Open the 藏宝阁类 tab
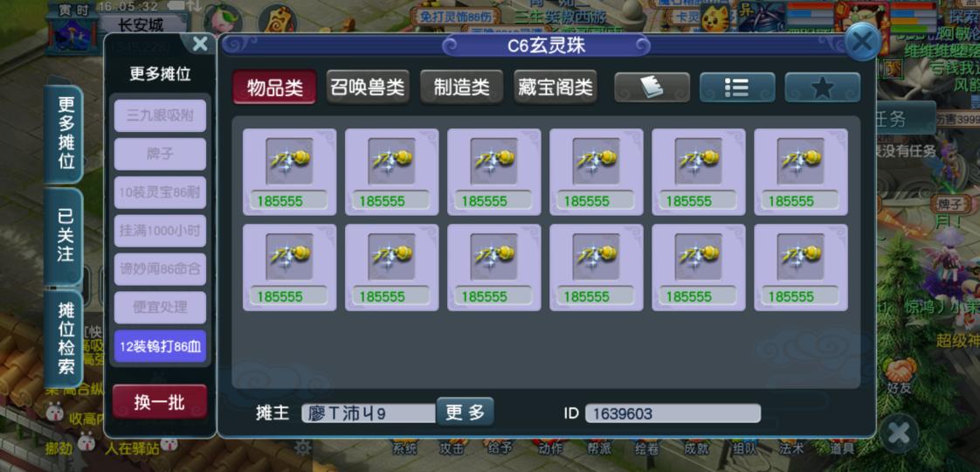This screenshot has width=980, height=472. click(x=555, y=87)
